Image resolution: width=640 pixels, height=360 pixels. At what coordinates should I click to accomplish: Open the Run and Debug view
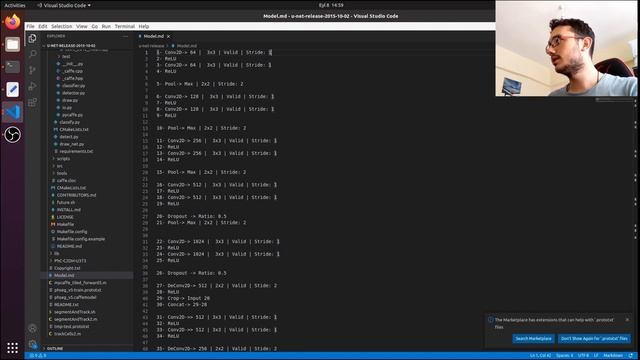[32, 86]
